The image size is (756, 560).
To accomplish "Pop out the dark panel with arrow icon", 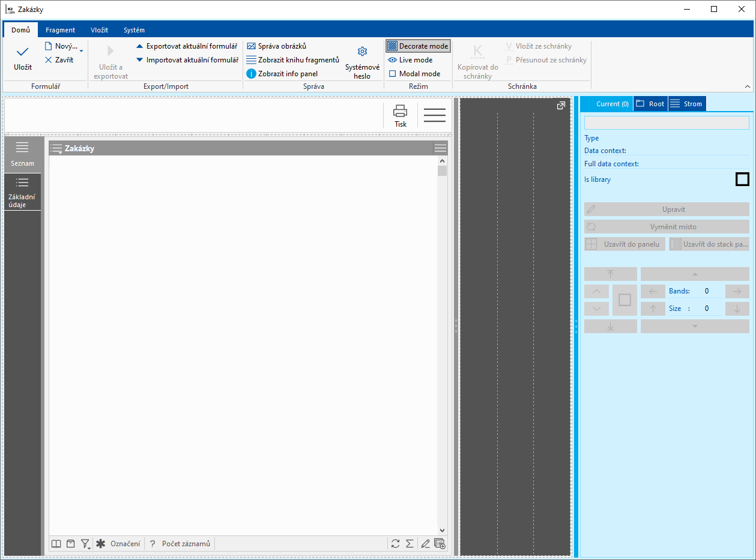I will (561, 106).
